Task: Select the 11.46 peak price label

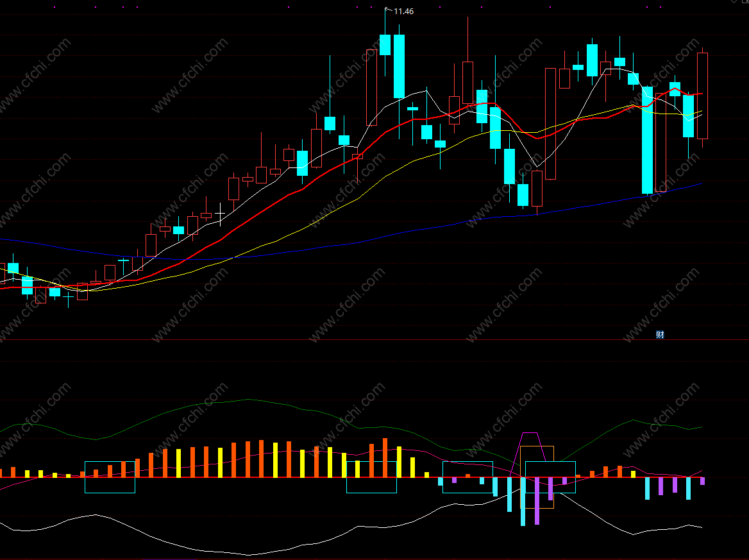Action: pos(403,12)
